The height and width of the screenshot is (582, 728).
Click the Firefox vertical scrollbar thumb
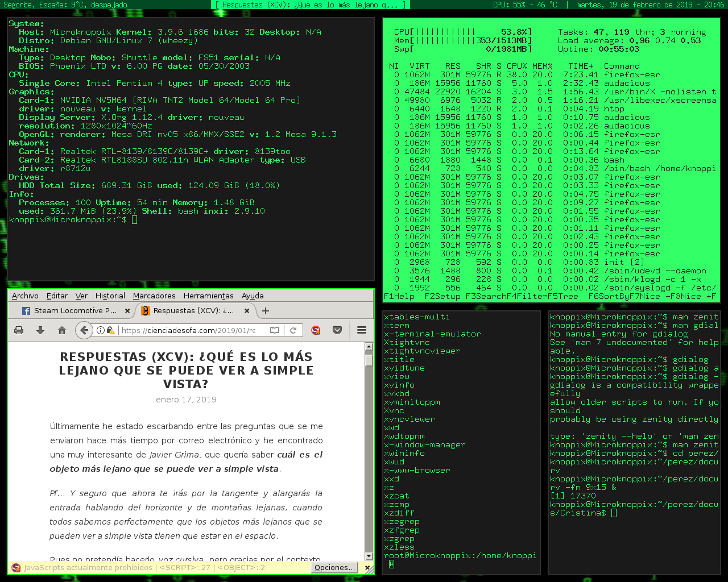369,361
